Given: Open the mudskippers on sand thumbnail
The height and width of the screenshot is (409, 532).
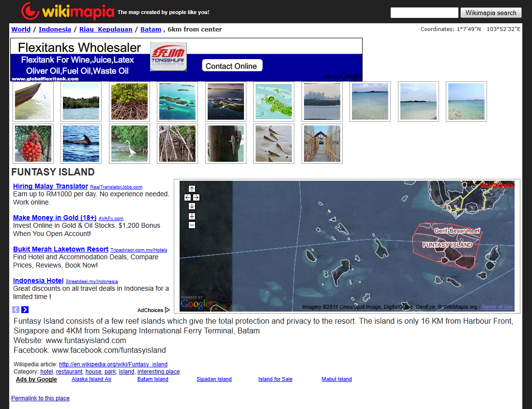Looking at the screenshot, I should pyautogui.click(x=274, y=143).
